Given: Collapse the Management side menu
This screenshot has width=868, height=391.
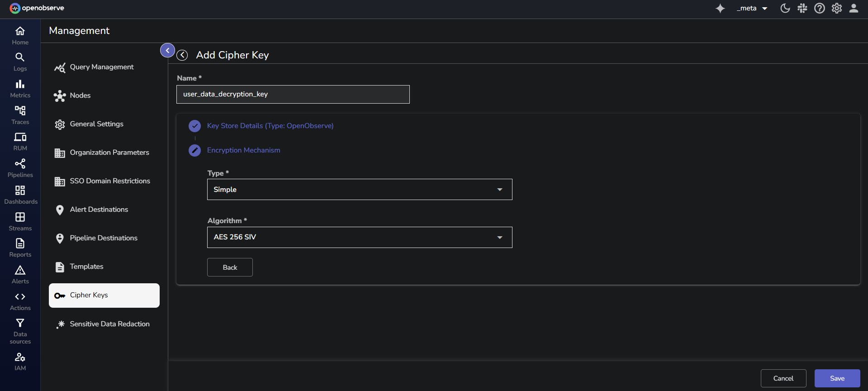Looking at the screenshot, I should coord(167,50).
